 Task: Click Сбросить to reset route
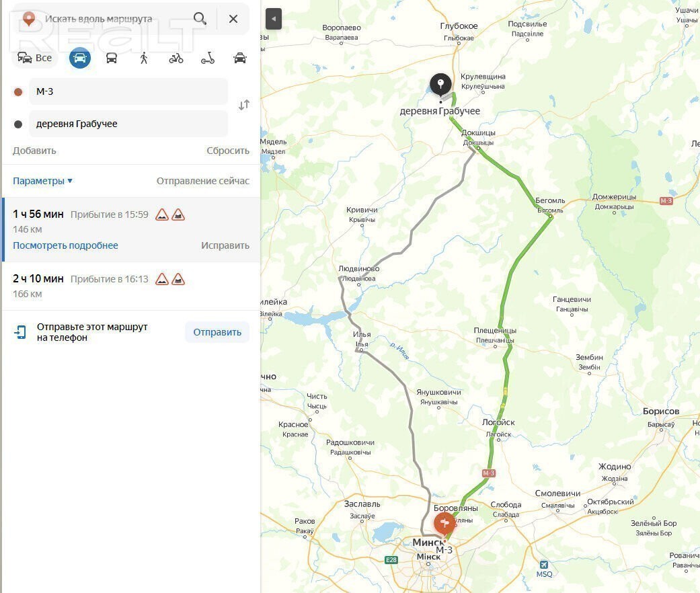(228, 151)
